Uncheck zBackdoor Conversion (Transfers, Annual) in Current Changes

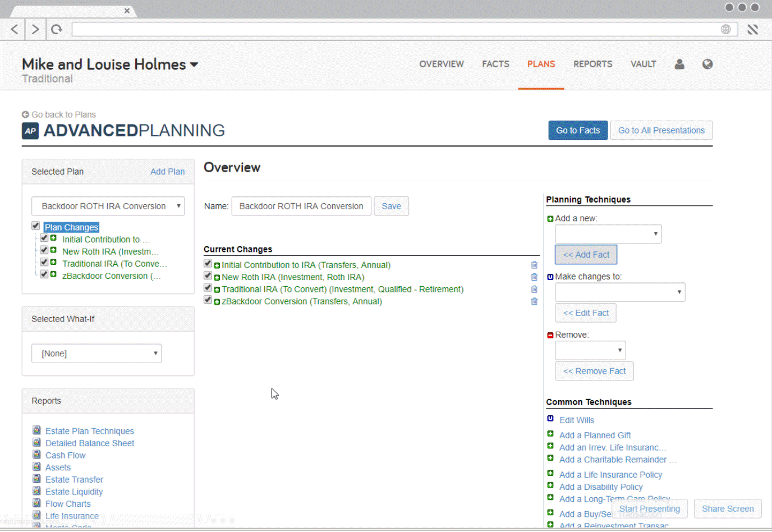point(208,300)
